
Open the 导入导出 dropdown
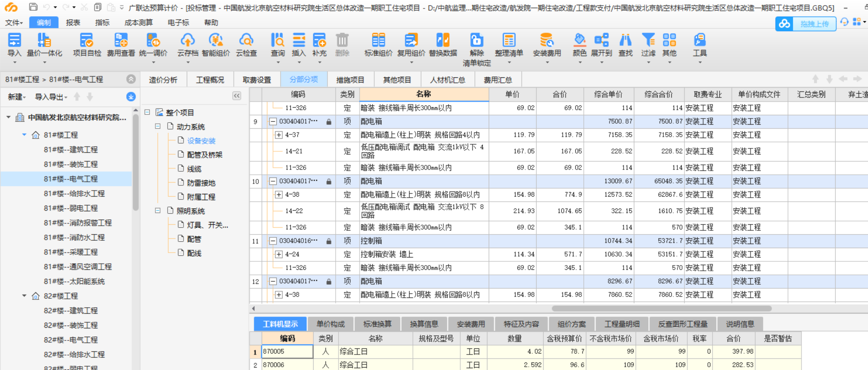tap(51, 97)
